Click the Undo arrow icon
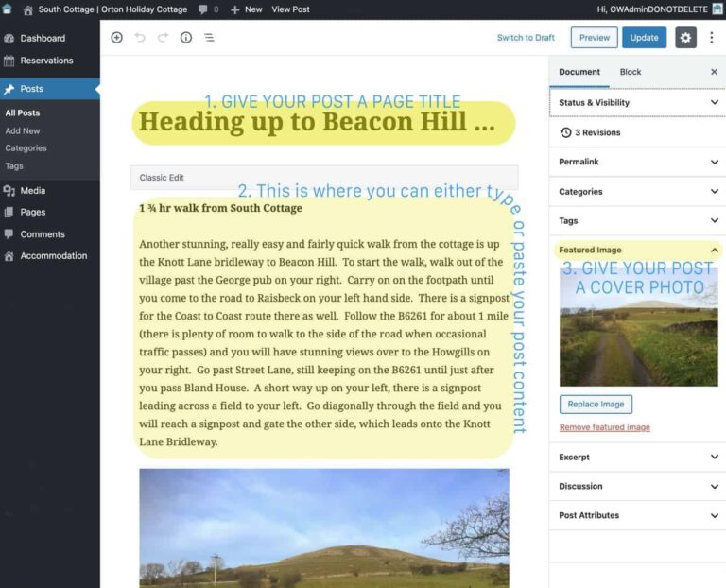Image resolution: width=726 pixels, height=588 pixels. [x=140, y=38]
